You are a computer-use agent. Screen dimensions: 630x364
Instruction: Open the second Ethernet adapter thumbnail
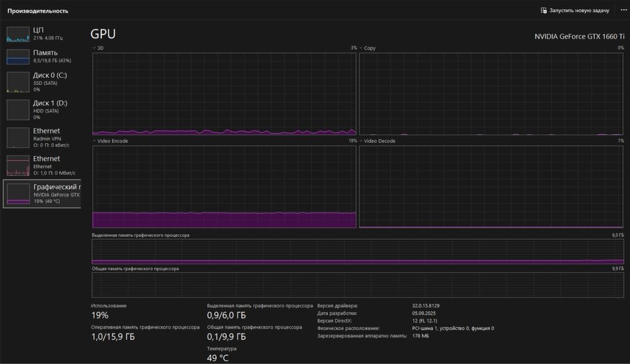[x=18, y=165]
